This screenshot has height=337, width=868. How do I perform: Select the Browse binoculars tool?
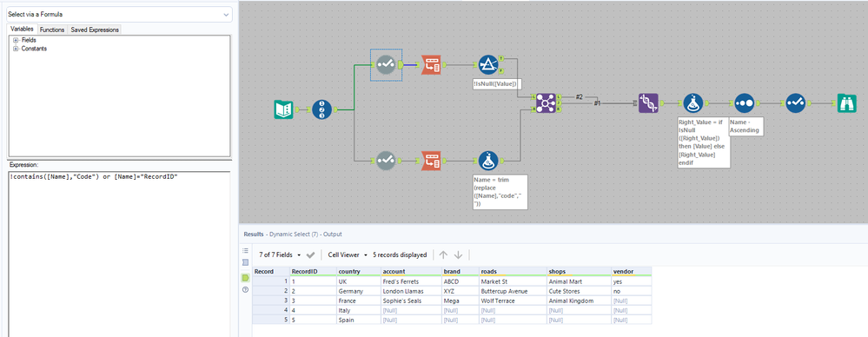point(847,103)
